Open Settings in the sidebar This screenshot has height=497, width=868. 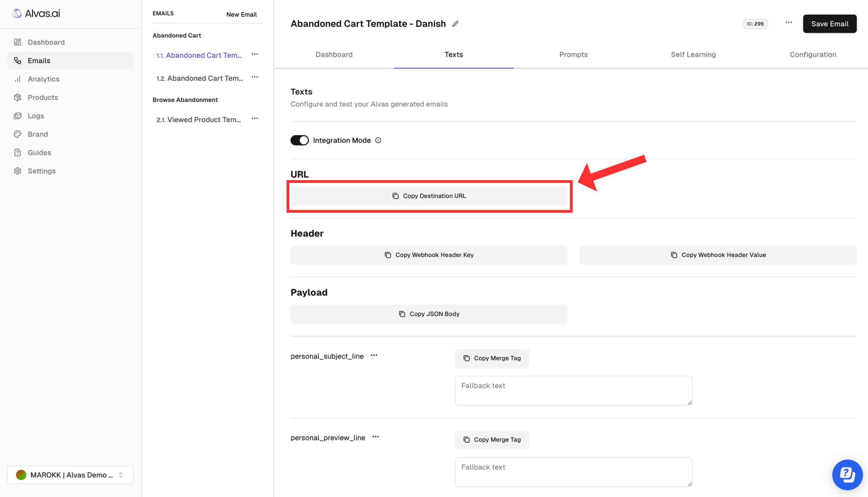(70, 171)
